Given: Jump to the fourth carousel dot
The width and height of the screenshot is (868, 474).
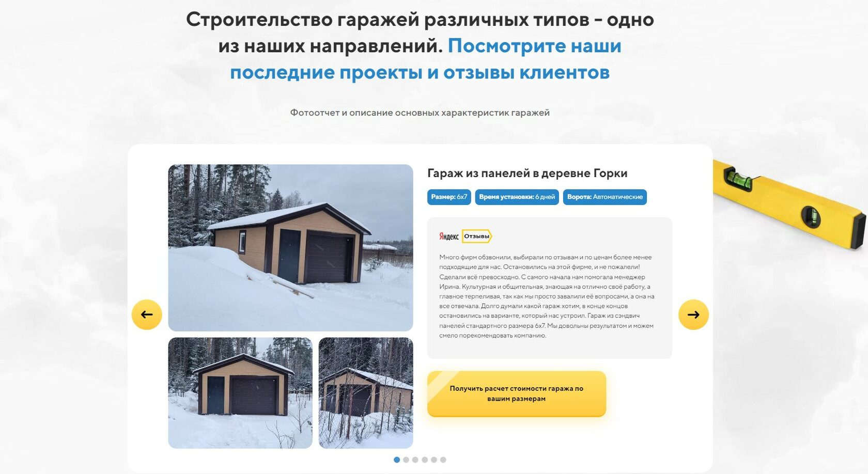Looking at the screenshot, I should [x=425, y=460].
